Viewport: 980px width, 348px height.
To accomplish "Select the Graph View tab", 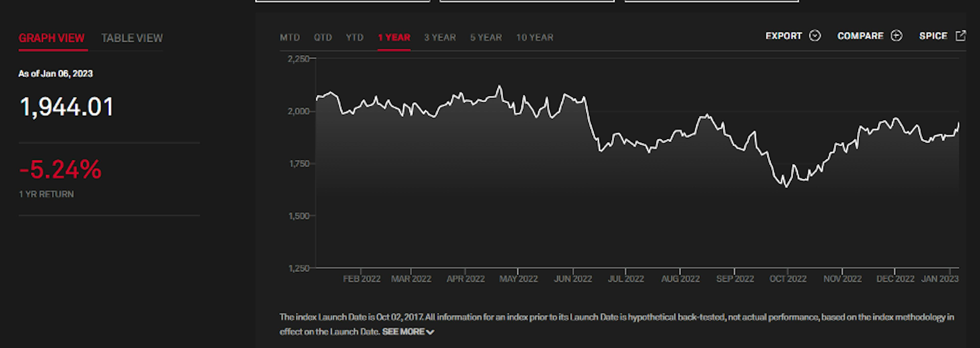I will [51, 38].
